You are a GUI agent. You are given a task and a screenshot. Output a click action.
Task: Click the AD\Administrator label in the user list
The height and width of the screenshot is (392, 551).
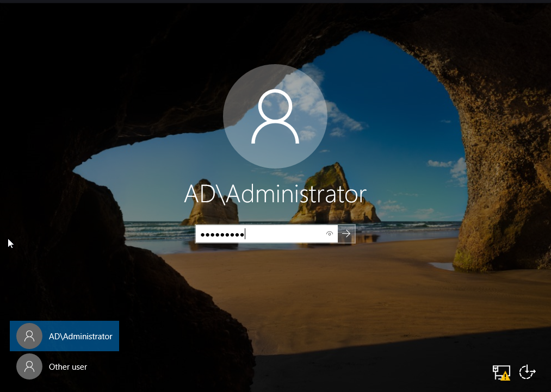(81, 337)
